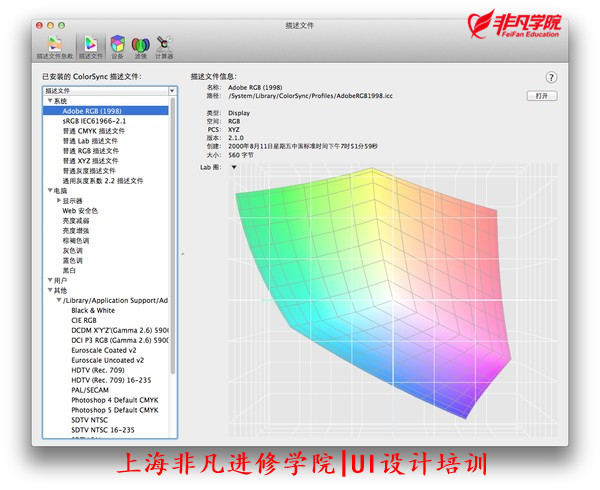Click the XYZ PCS value
600x490 pixels.
(x=233, y=129)
